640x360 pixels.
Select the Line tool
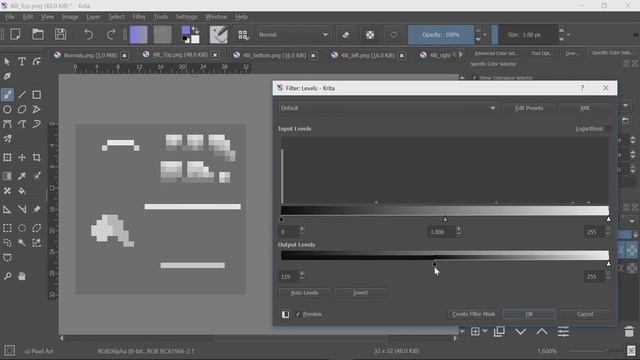[x=22, y=95]
